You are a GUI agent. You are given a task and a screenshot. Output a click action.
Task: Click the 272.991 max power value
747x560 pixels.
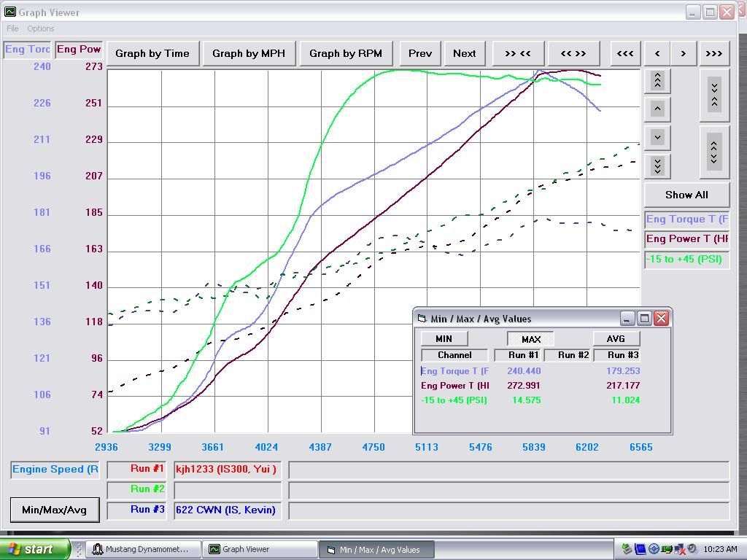524,386
